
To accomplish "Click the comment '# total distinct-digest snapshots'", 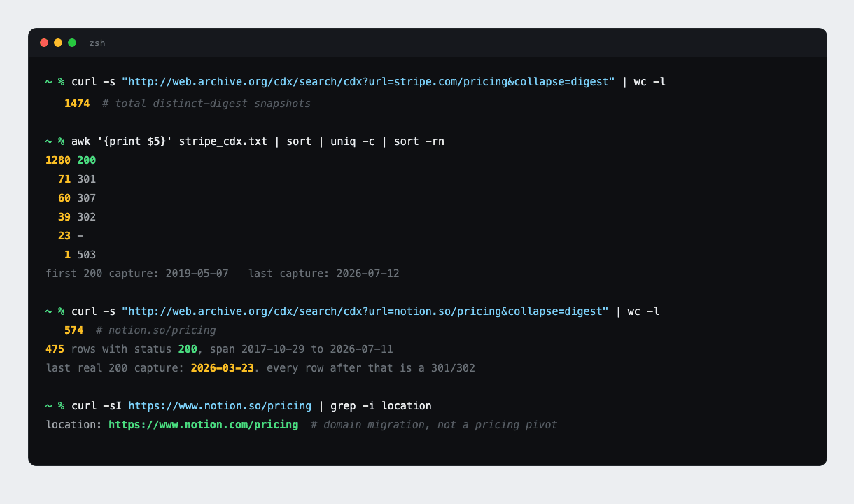I will [x=206, y=104].
